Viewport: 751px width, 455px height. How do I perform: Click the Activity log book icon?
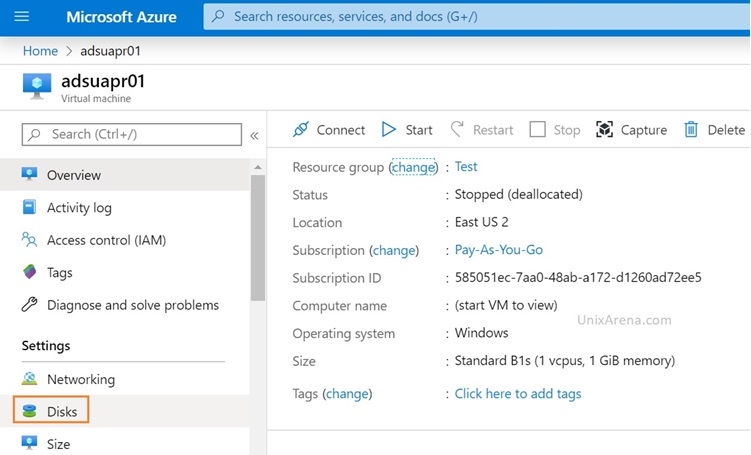[29, 207]
